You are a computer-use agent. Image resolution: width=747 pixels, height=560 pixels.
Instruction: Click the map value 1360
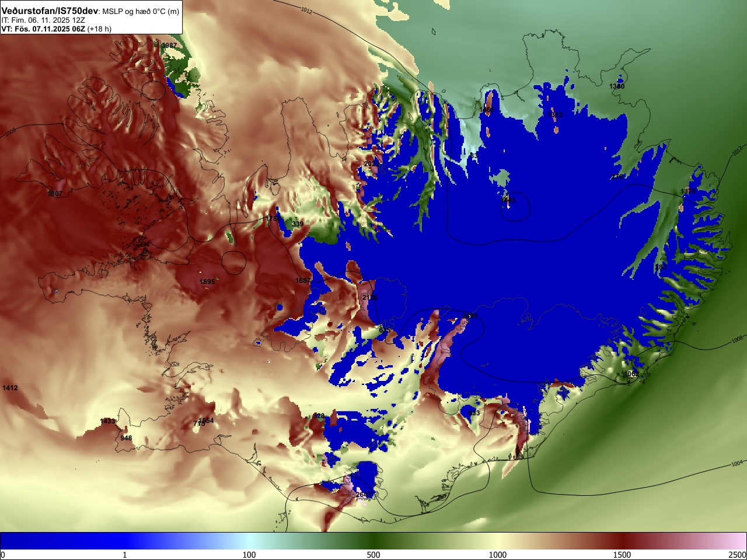pyautogui.click(x=617, y=86)
